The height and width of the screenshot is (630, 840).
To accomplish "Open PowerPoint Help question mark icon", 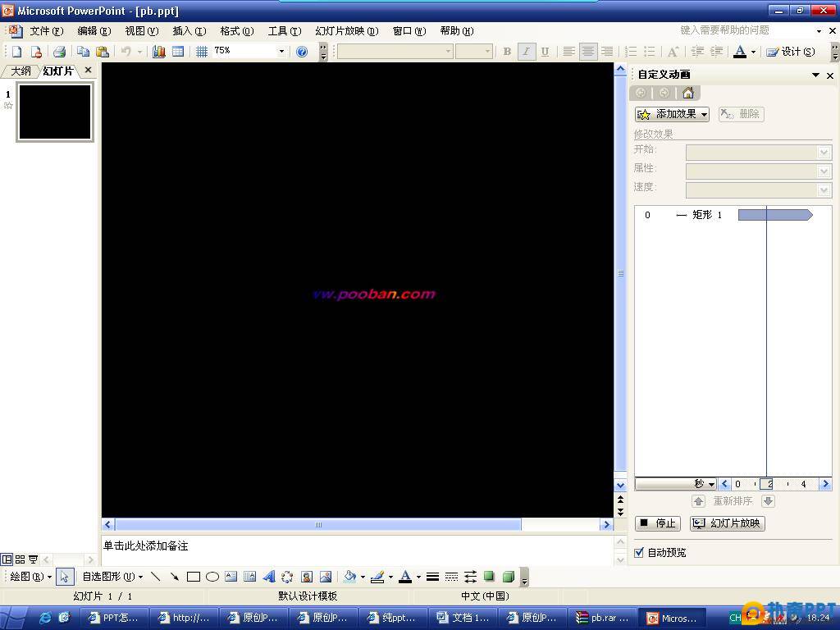I will click(302, 52).
